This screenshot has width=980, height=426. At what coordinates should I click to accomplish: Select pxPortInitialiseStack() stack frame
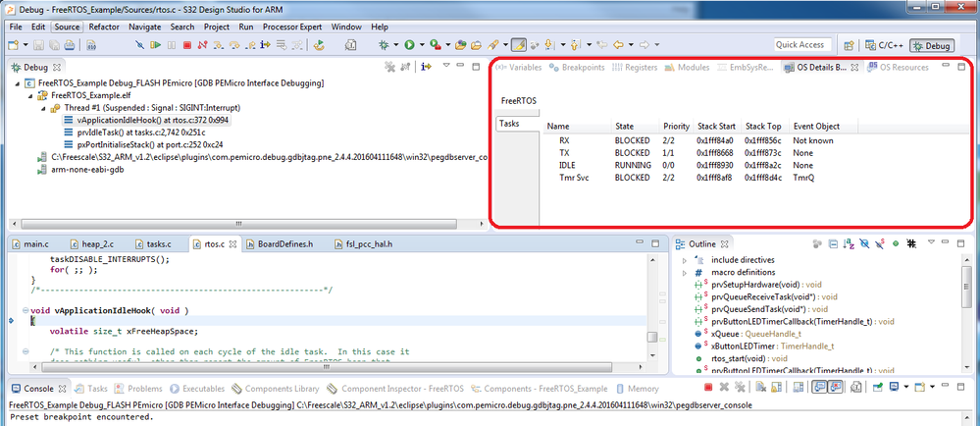142,144
